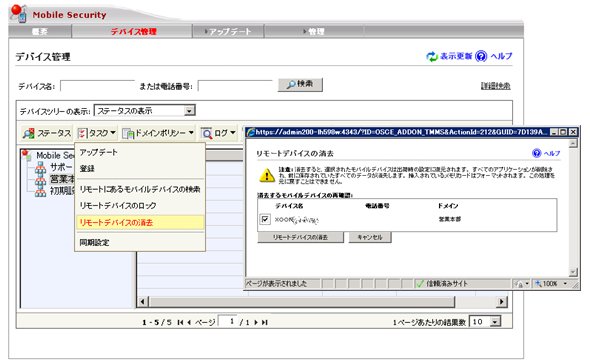
Task: Click the 電話番号 column header in popup
Action: point(377,206)
